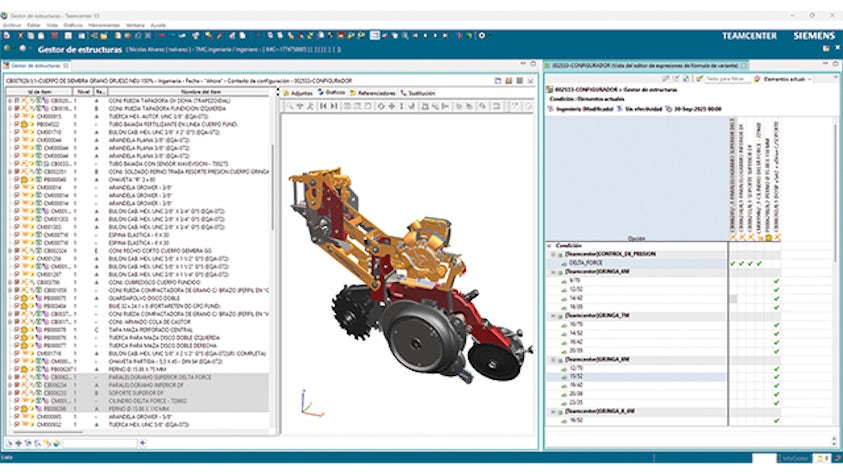Click the magnifier icon in the graphics viewer toolbar
This screenshot has width=843, height=474.
tap(290, 106)
